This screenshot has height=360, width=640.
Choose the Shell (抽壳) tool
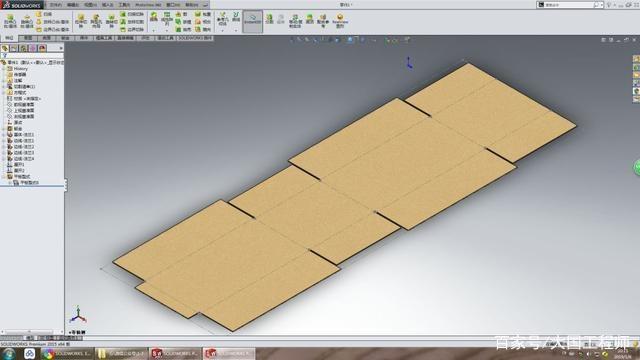click(x=183, y=29)
